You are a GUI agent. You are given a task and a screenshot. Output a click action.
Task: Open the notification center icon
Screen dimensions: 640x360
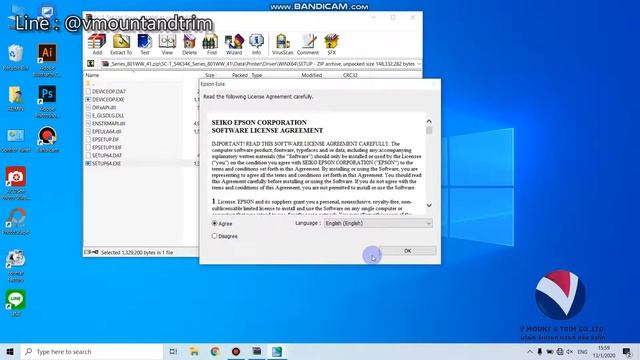627,351
